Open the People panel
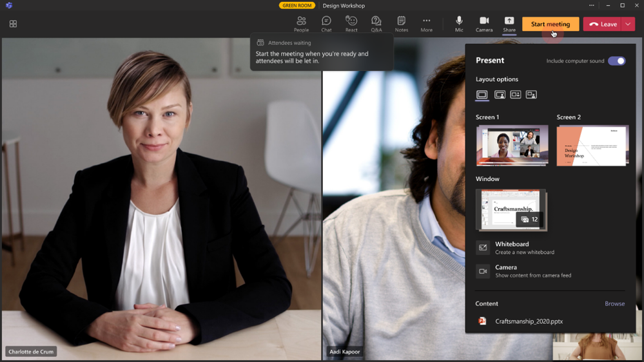 pos(301,24)
